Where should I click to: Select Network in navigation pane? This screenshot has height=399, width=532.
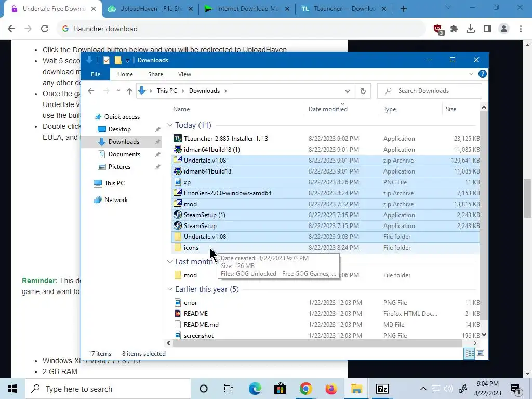116,200
